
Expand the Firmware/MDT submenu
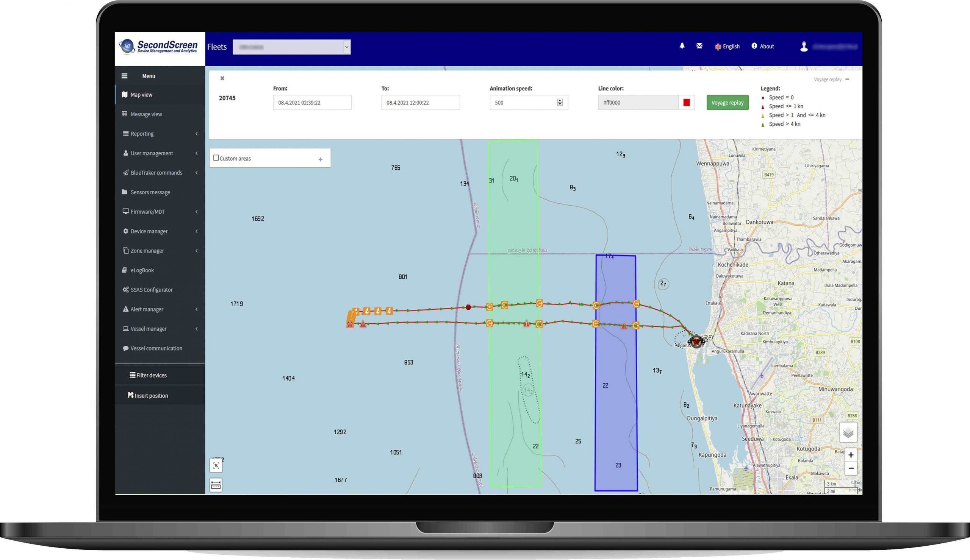[160, 212]
